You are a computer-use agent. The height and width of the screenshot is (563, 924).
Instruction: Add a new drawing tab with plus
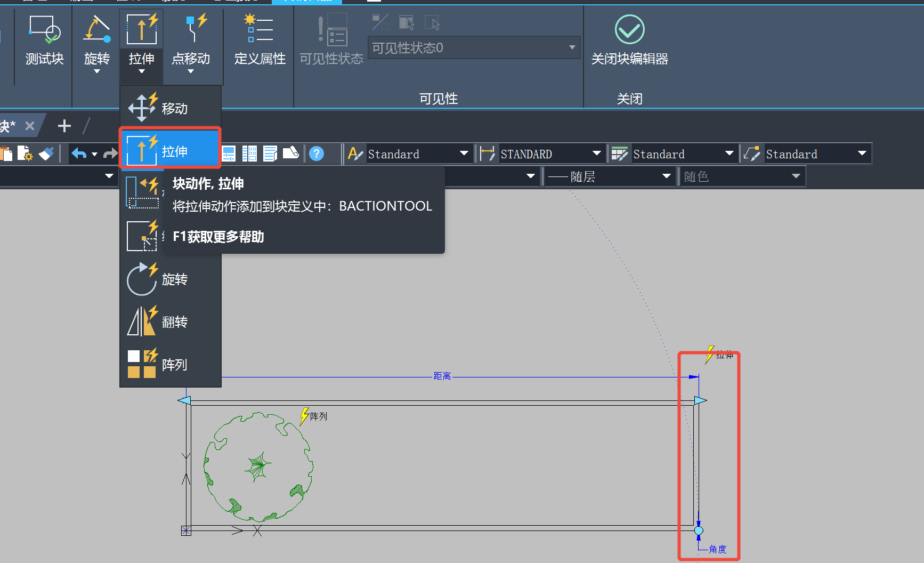[x=64, y=126]
